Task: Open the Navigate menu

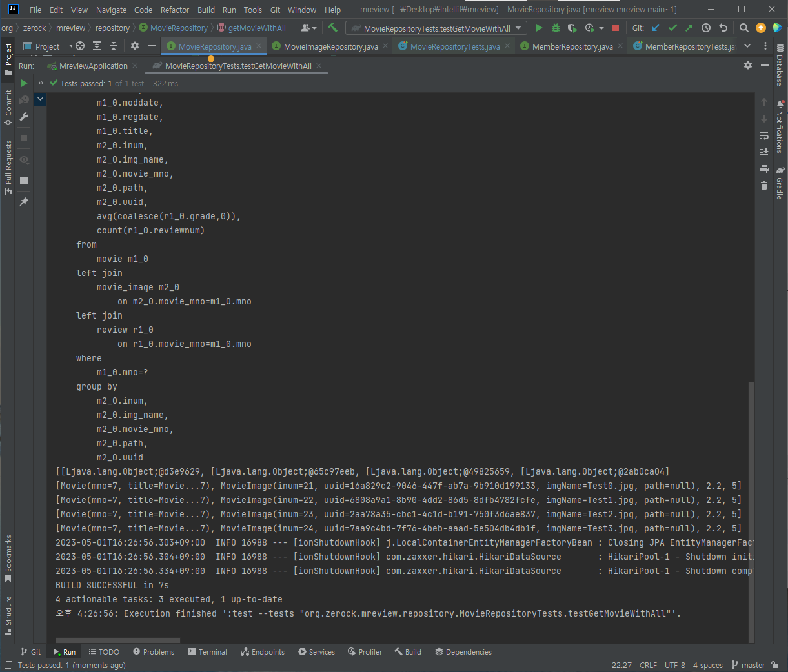Action: coord(111,10)
